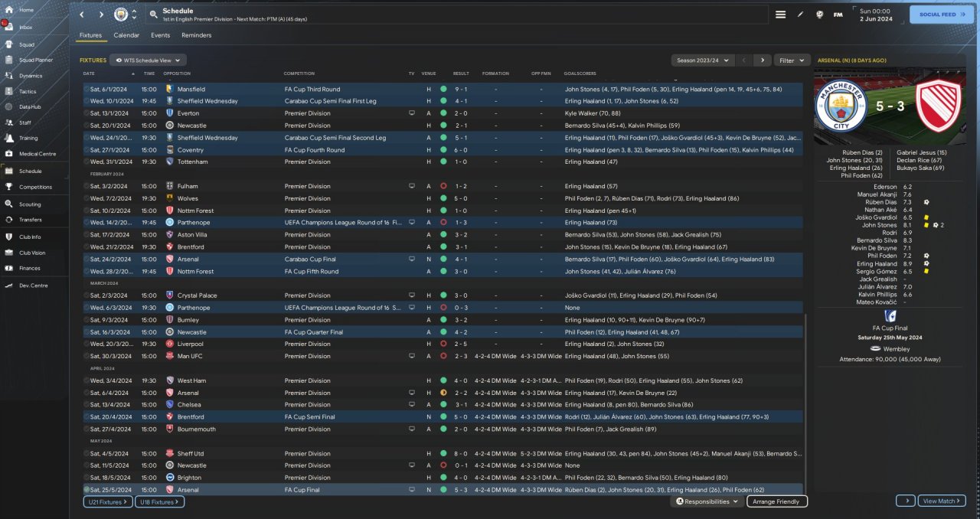Click the Manchester City badge in the top bar
Viewport: 980px width, 519px height.
(121, 15)
